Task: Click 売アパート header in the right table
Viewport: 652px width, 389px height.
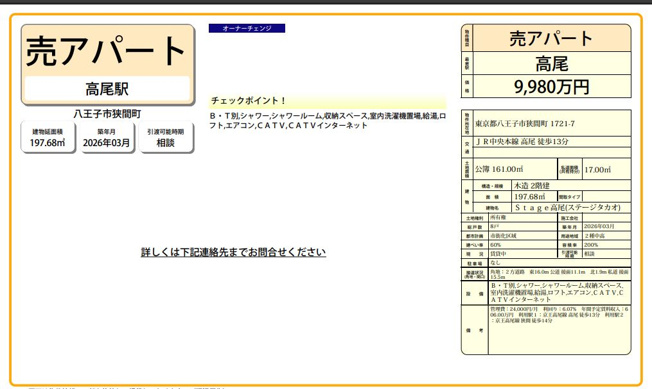Action: (x=551, y=38)
